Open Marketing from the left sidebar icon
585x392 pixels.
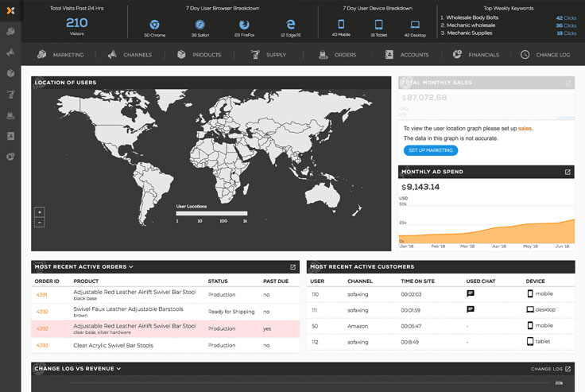(10, 31)
